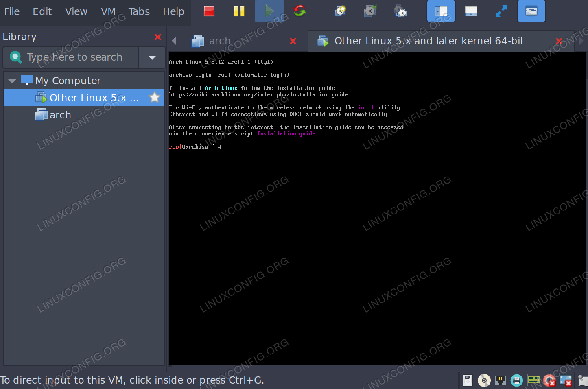Image resolution: width=588 pixels, height=389 pixels.
Task: Open the File menu
Action: coord(12,11)
